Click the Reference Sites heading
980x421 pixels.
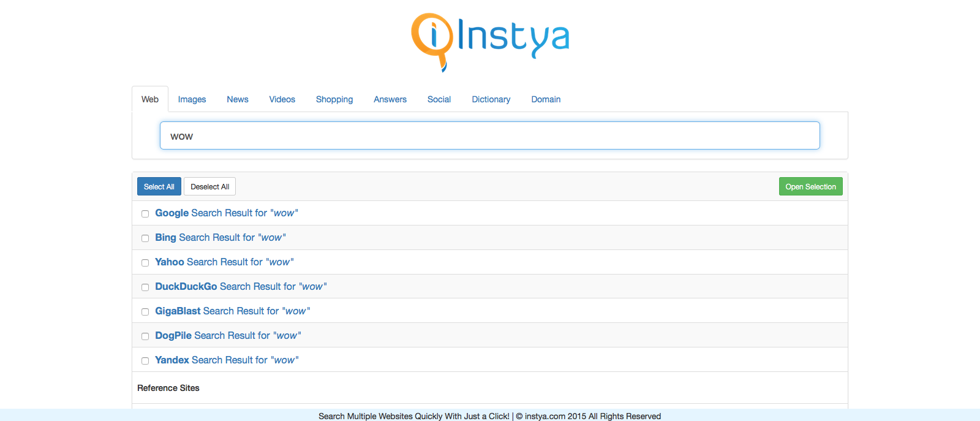coord(168,388)
